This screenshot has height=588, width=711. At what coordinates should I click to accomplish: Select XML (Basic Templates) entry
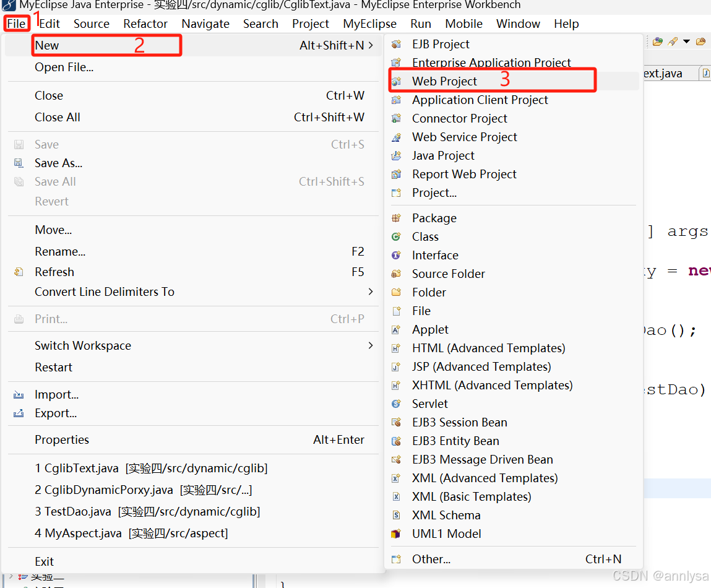point(471,497)
